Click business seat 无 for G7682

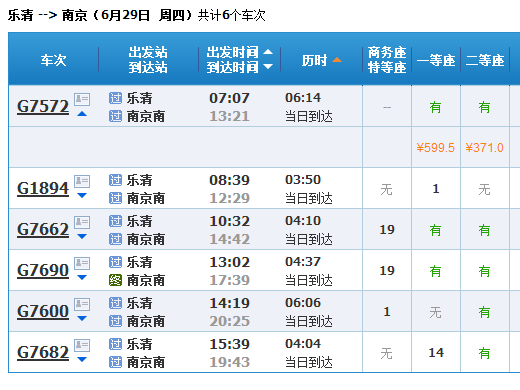(387, 353)
